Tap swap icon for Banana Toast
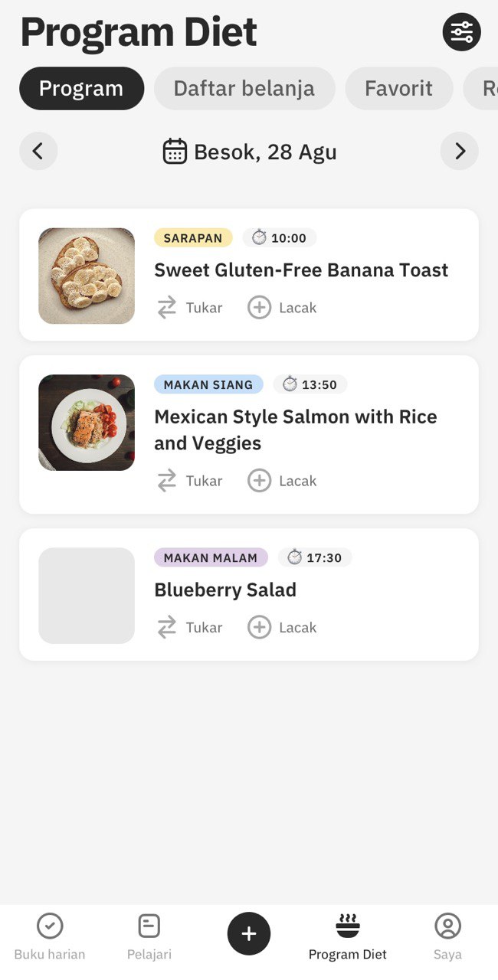498x980 pixels. [x=167, y=308]
